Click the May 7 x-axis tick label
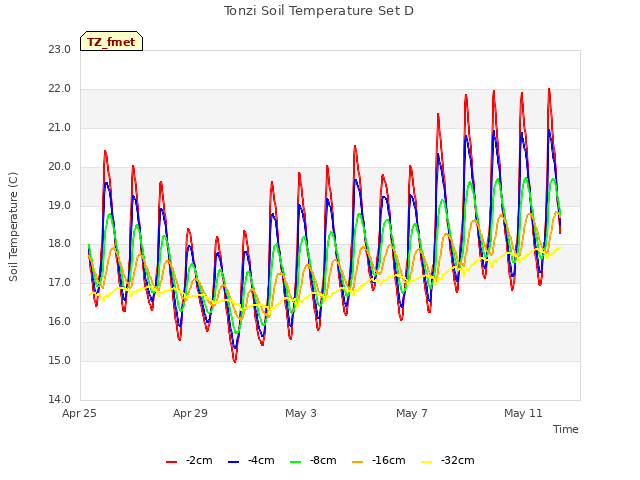 point(412,413)
